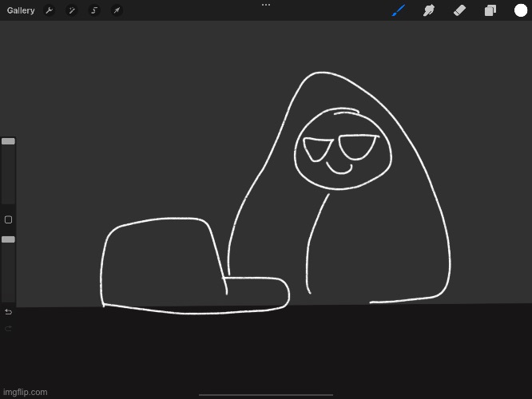The height and width of the screenshot is (399, 532).
Task: Open the Adjustments magic wand menu
Action: click(72, 10)
